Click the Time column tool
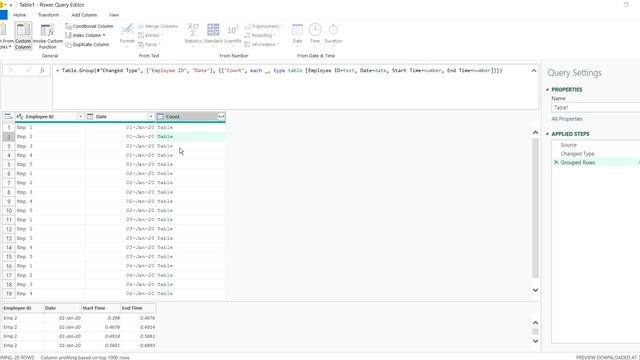 click(x=315, y=34)
